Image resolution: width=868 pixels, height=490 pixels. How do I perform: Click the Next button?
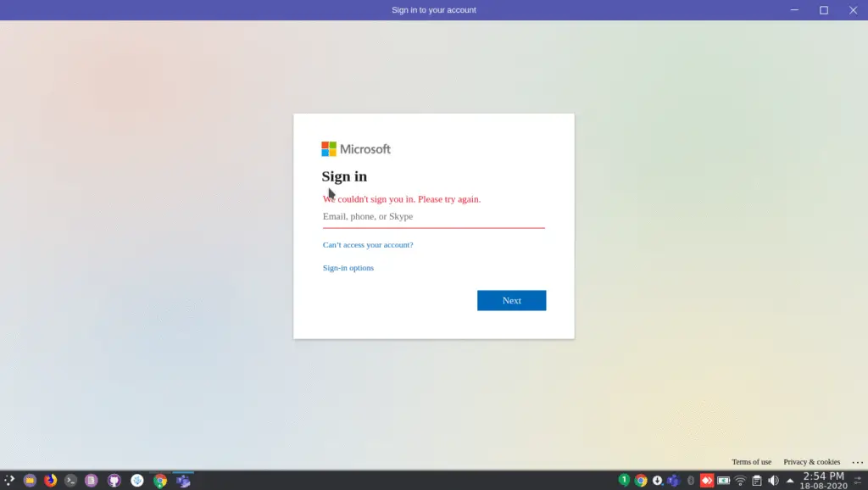511,301
